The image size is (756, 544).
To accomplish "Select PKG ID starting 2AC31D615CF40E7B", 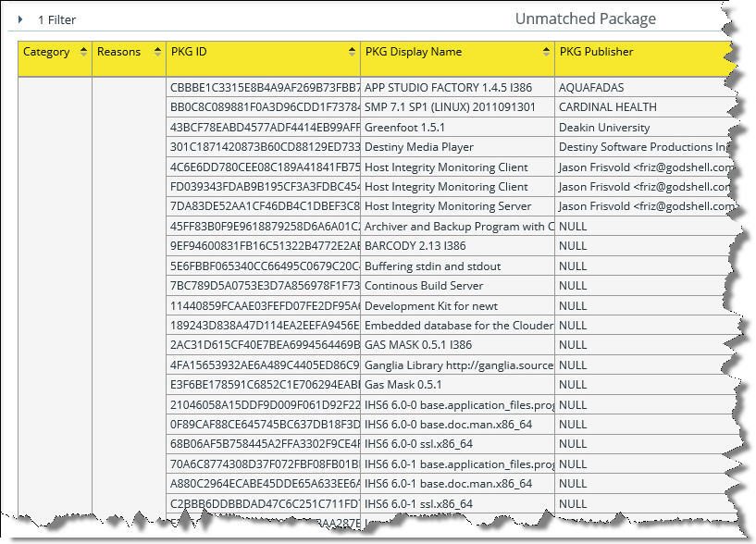I will 263,345.
